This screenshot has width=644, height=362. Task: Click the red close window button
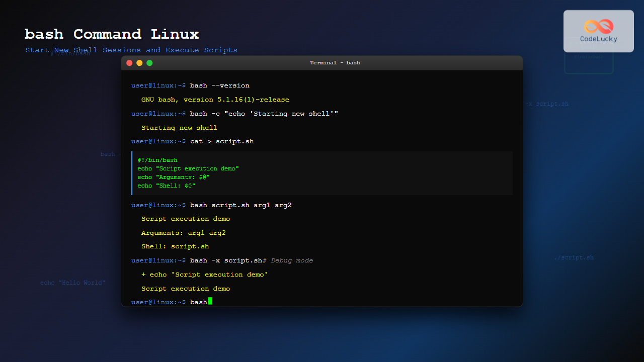click(x=129, y=63)
